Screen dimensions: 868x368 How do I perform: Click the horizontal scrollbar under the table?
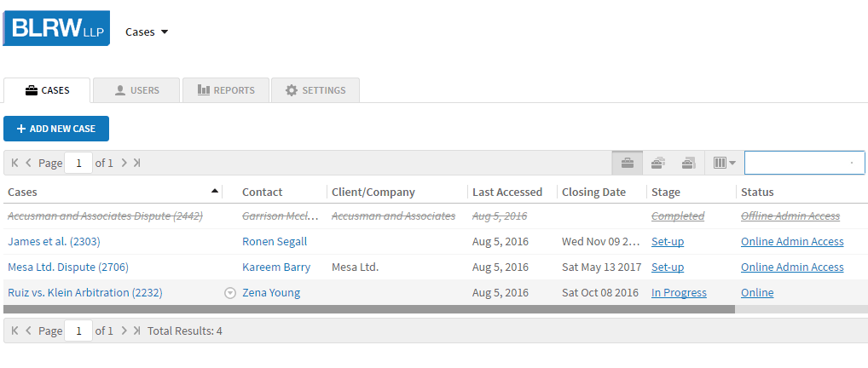tap(368, 309)
